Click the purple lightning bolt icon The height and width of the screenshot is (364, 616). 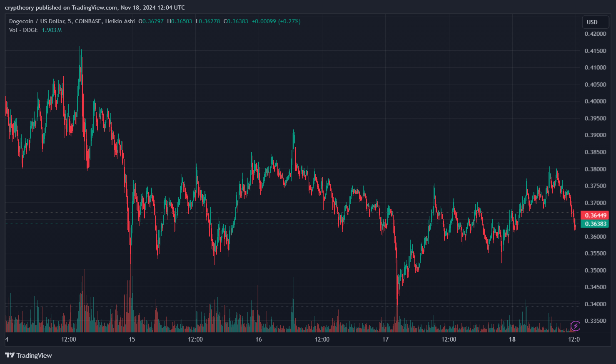(575, 326)
